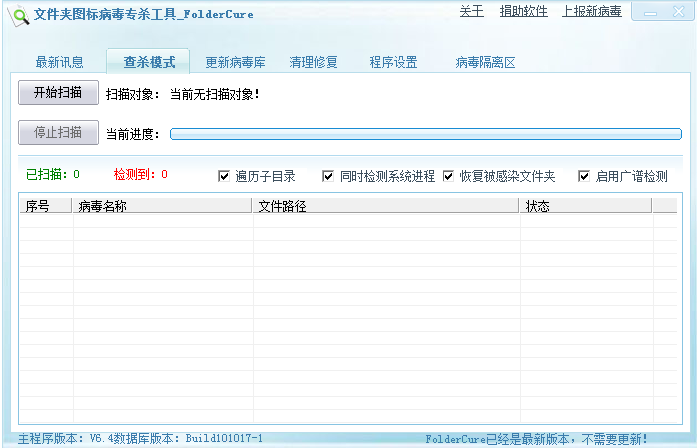Open the 更新病毒库 tab
This screenshot has width=697, height=448.
(x=235, y=62)
